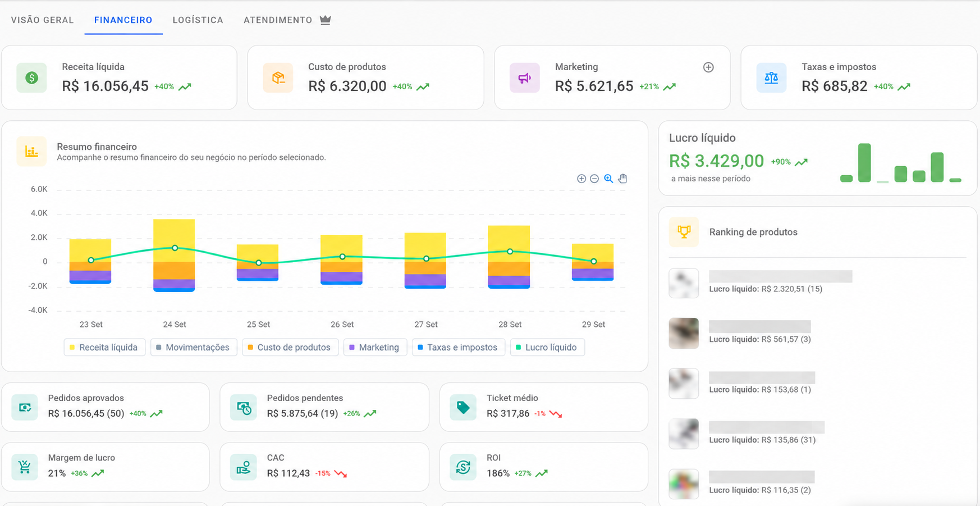Click the Lucro líquido R$ 3.429,00 value
Image resolution: width=980 pixels, height=506 pixels.
pyautogui.click(x=716, y=161)
